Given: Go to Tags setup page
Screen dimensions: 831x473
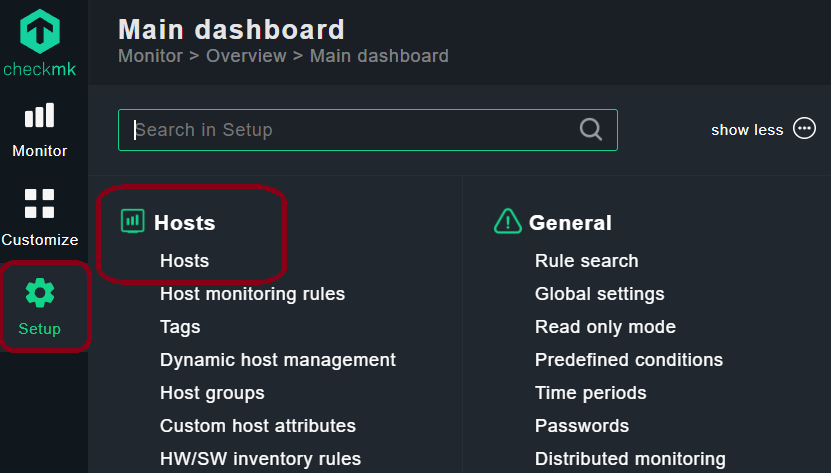Looking at the screenshot, I should pyautogui.click(x=180, y=327).
